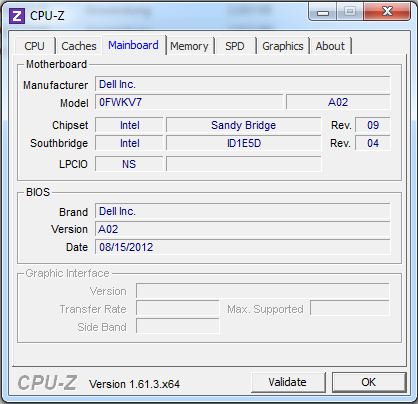Click the LPCIO NS field
The image size is (418, 404).
129,164
